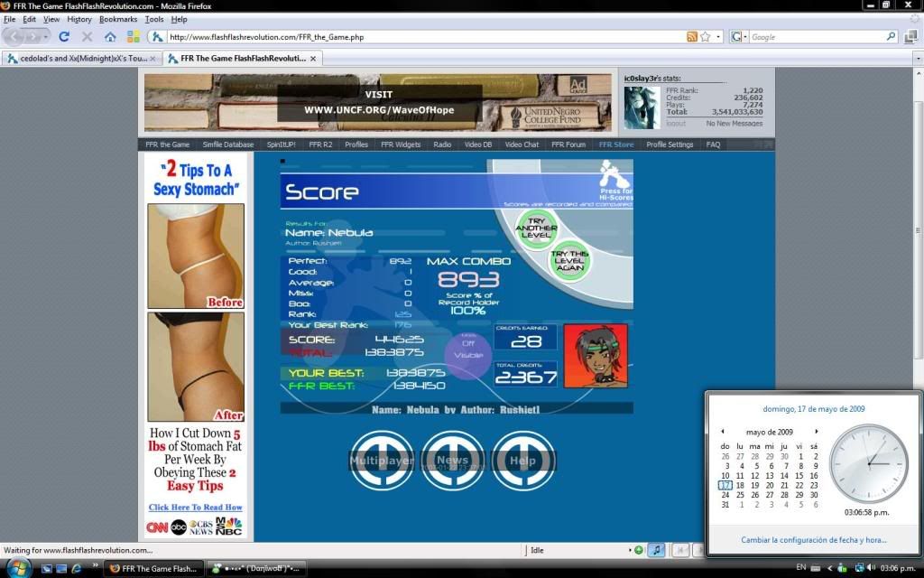This screenshot has width=924, height=578.
Task: Go to next month in calendar
Action: point(817,432)
